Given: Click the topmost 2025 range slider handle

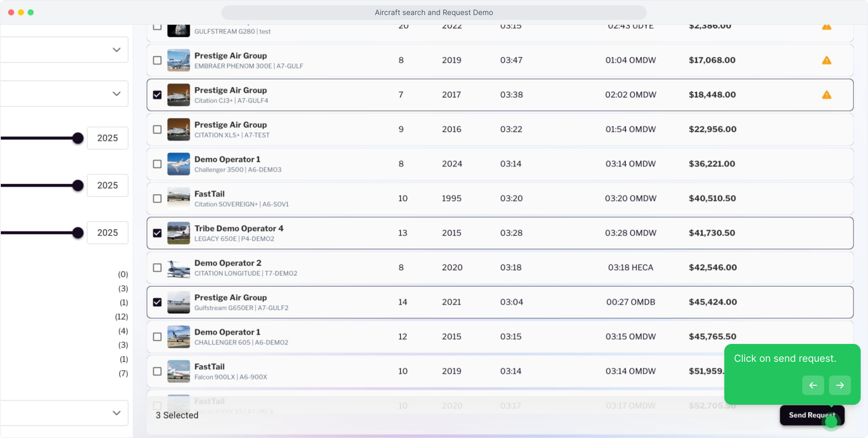Looking at the screenshot, I should coord(78,138).
